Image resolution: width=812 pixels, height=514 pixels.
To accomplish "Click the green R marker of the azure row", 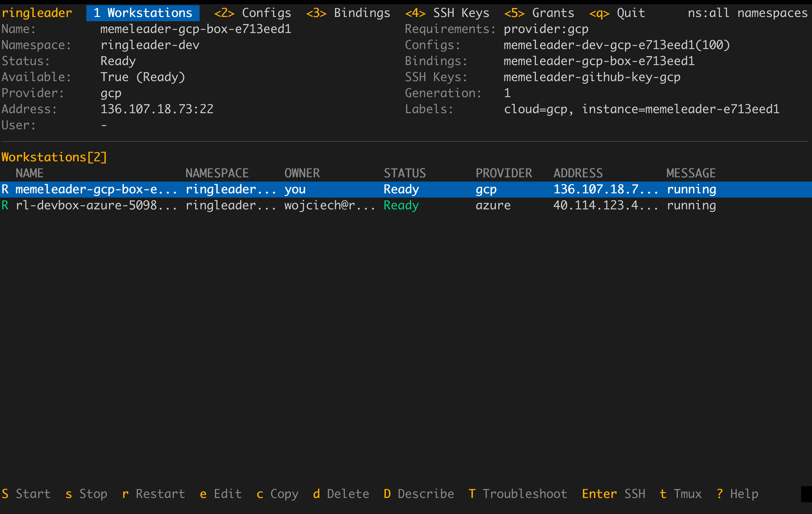I will [5, 205].
